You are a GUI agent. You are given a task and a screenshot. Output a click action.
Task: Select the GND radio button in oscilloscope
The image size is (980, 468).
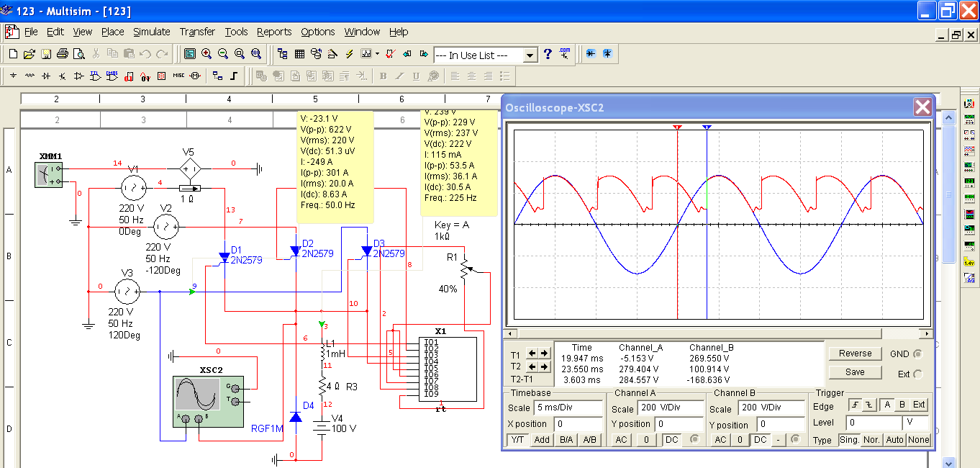click(x=917, y=354)
